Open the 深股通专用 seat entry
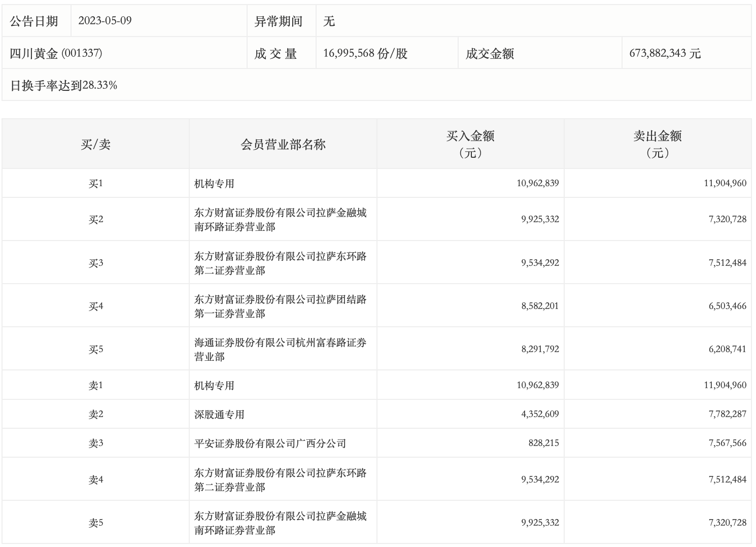The height and width of the screenshot is (547, 756). pos(219,415)
